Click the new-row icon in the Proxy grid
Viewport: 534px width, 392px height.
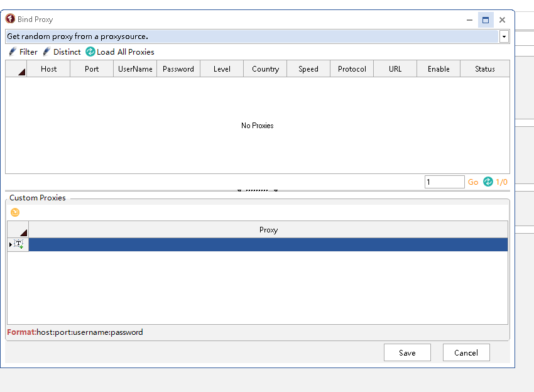pos(18,244)
